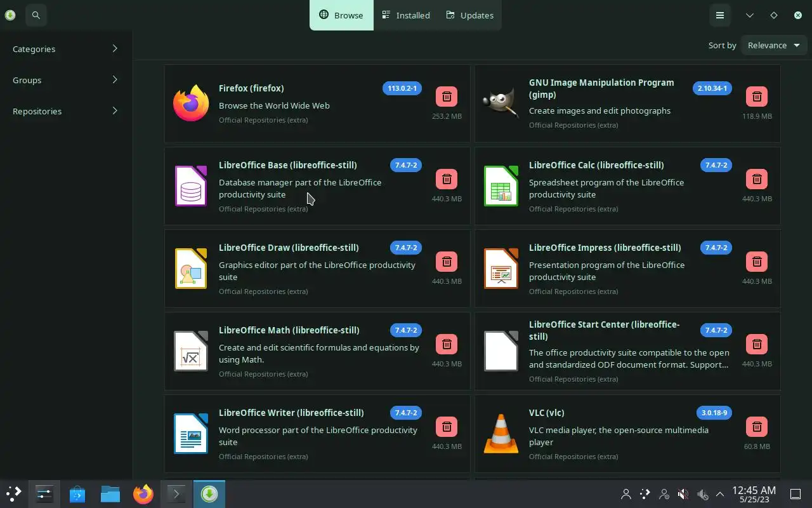Click the LibreOffice Calc spreadsheet icon
The height and width of the screenshot is (508, 812).
pyautogui.click(x=501, y=186)
